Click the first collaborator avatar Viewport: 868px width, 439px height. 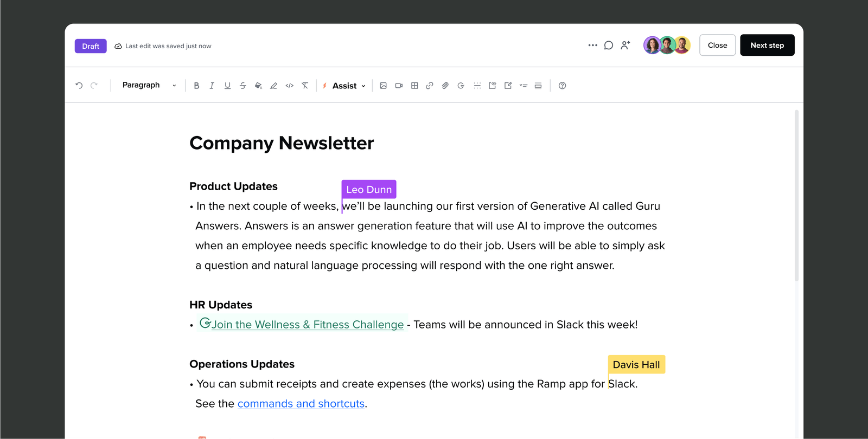coord(652,46)
